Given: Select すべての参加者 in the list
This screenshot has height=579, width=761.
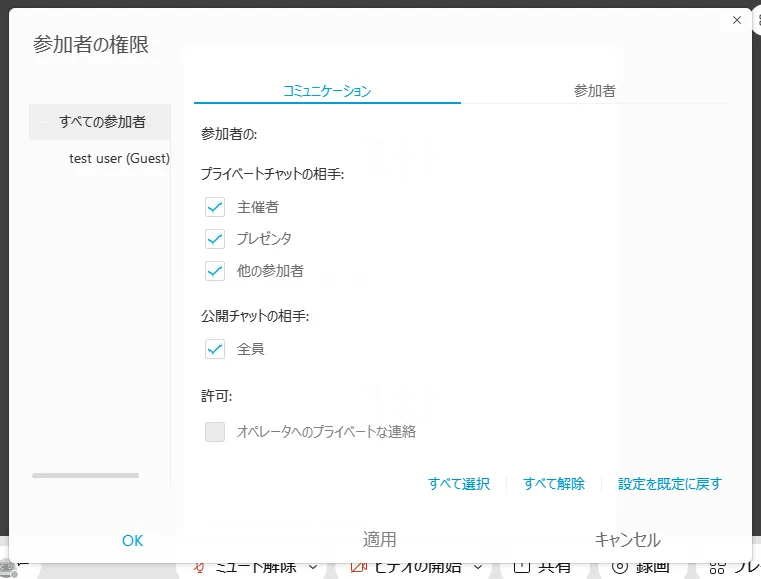Looking at the screenshot, I should (101, 122).
